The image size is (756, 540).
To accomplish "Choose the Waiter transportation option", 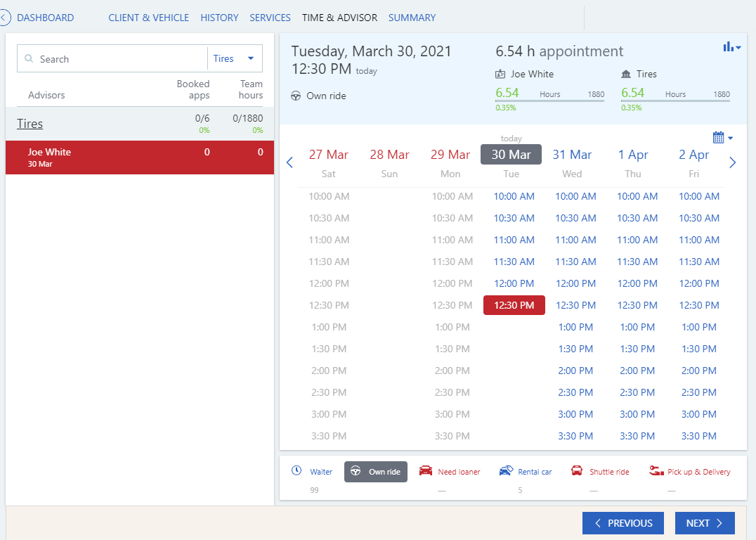I will pos(312,472).
